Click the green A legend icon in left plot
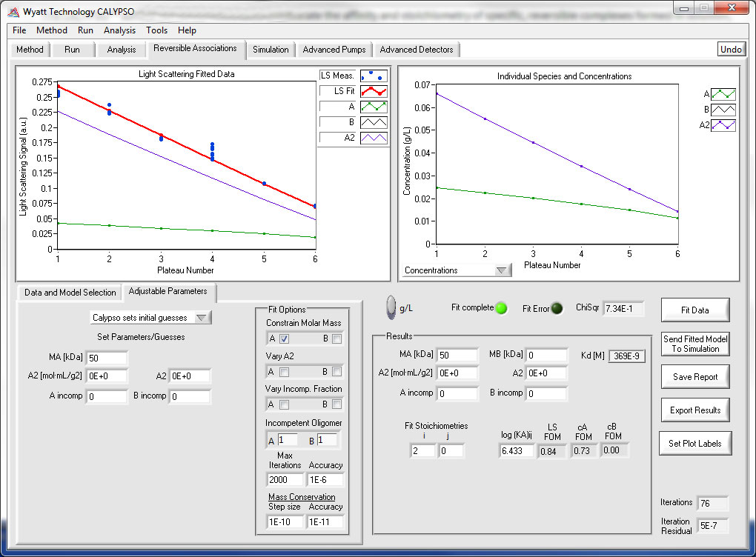This screenshot has width=756, height=557. click(x=373, y=107)
